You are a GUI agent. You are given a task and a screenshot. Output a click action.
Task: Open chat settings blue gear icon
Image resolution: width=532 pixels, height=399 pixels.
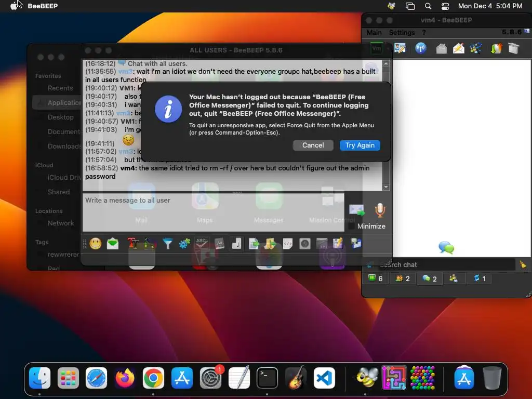[x=184, y=243]
